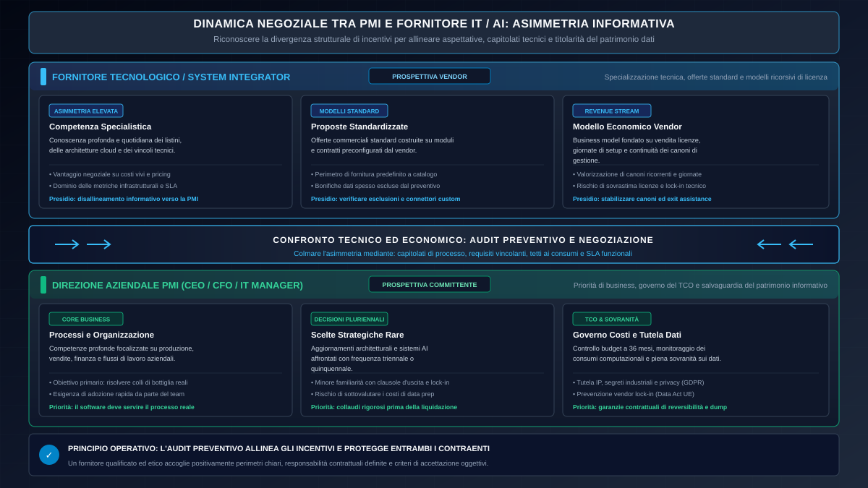This screenshot has width=868, height=488.
Task: Click bullet 'Valorizzazione di canoni ricorrenti e giornate'
Action: click(637, 174)
